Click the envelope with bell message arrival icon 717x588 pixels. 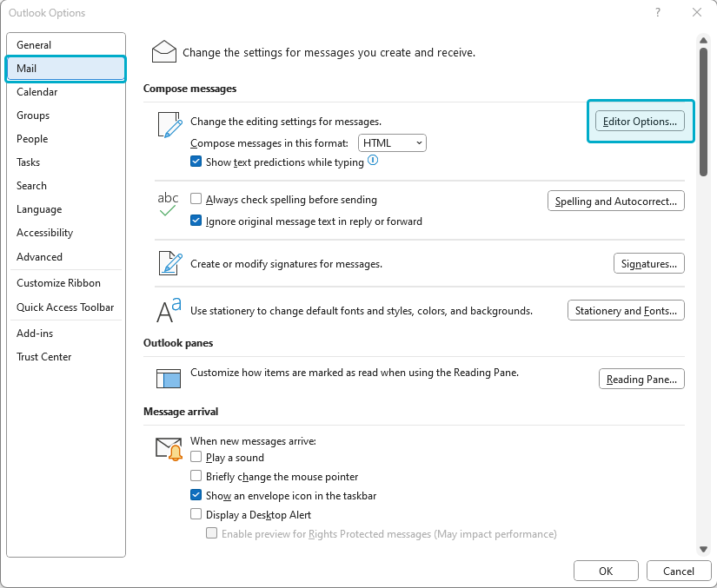point(169,449)
